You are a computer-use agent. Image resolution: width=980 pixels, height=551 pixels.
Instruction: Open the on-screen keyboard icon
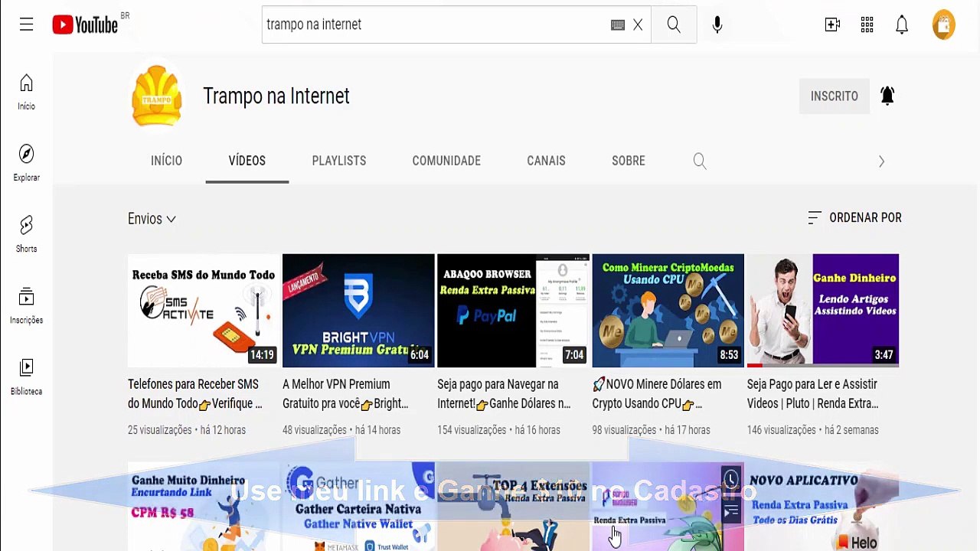coord(618,24)
